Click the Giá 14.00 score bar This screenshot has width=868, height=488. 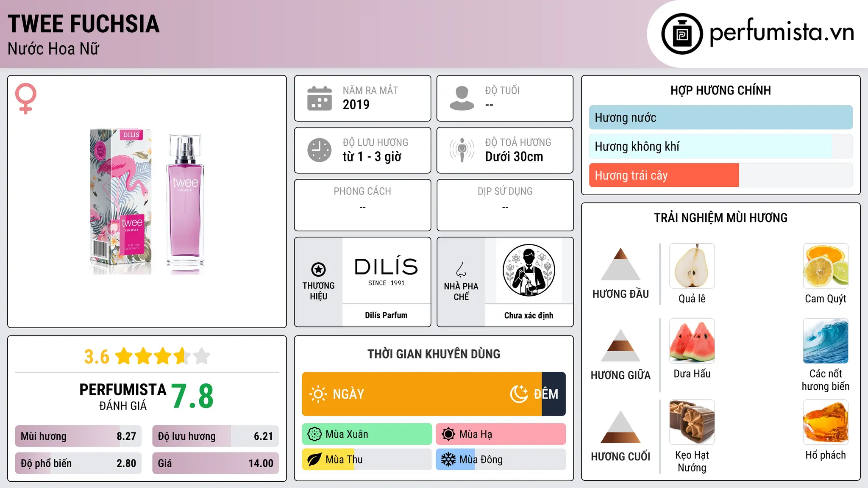click(215, 463)
